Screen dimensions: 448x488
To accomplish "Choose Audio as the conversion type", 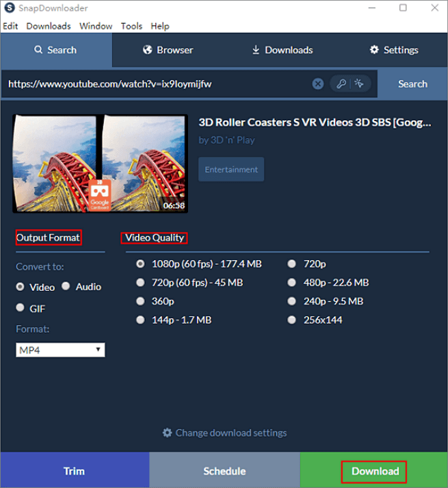I will click(66, 287).
